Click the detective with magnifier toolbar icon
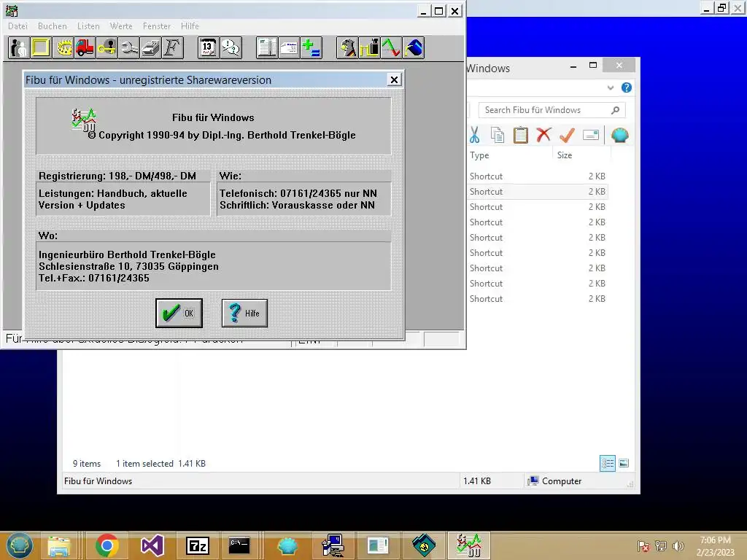Image resolution: width=747 pixels, height=560 pixels. (x=347, y=47)
